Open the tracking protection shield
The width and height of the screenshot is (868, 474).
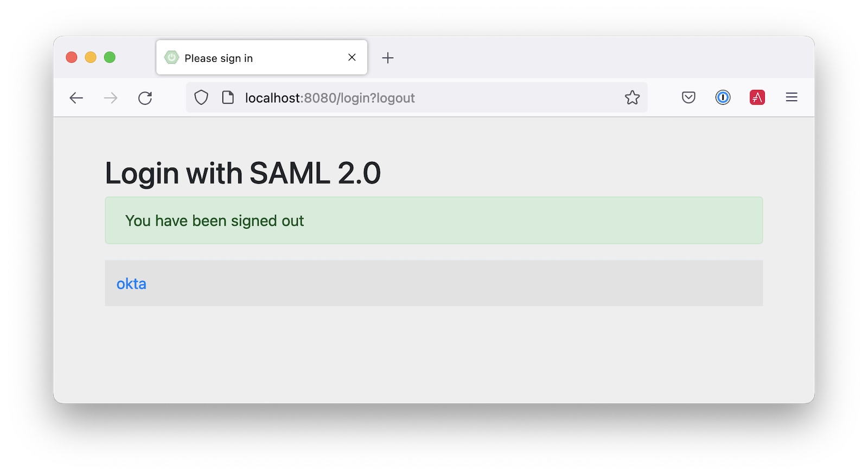pyautogui.click(x=201, y=98)
